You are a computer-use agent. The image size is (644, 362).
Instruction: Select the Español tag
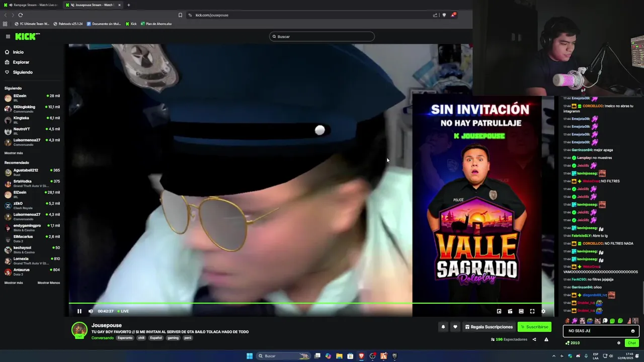[x=156, y=338]
